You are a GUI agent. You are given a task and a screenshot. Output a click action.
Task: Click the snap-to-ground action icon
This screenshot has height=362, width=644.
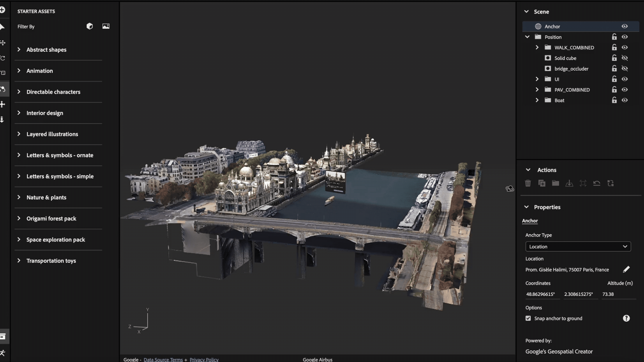(x=569, y=183)
